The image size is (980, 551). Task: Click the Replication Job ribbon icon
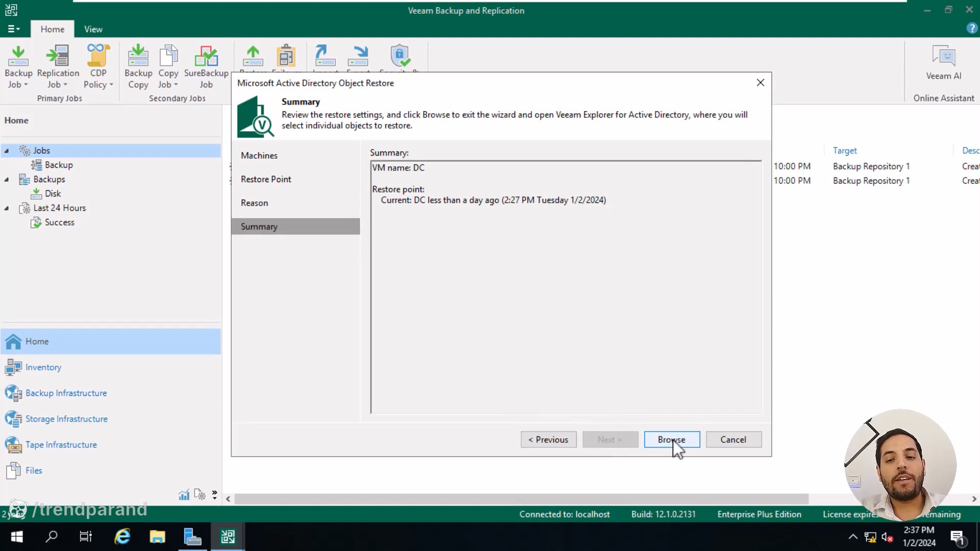coord(58,56)
